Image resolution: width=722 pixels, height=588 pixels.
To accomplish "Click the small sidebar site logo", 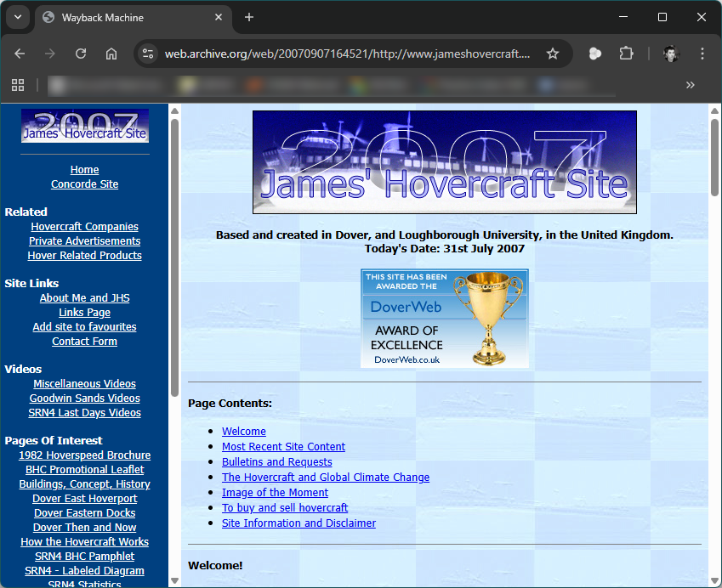I will [85, 126].
